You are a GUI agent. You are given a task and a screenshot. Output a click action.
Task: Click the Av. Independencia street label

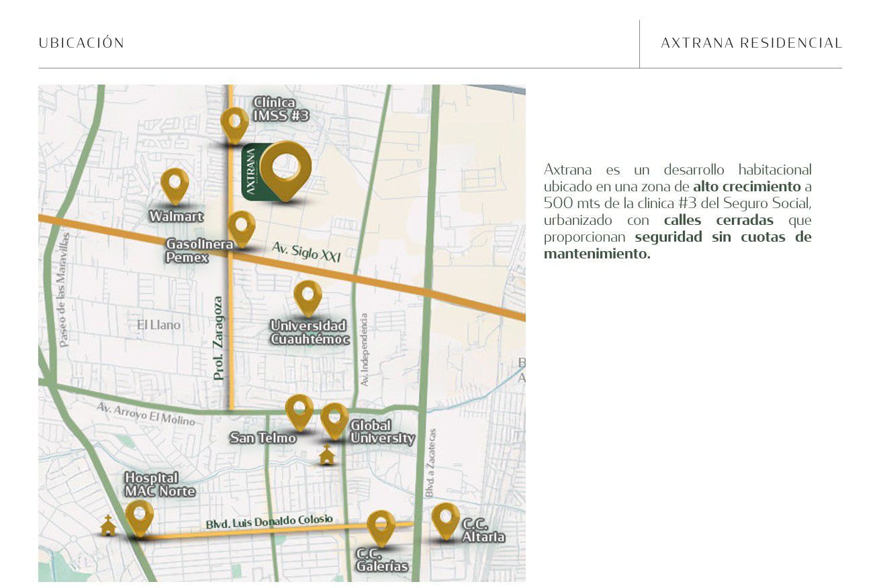click(365, 350)
